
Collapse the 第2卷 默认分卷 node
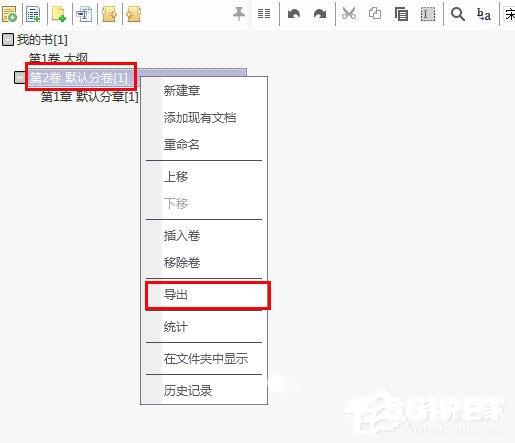(19, 77)
